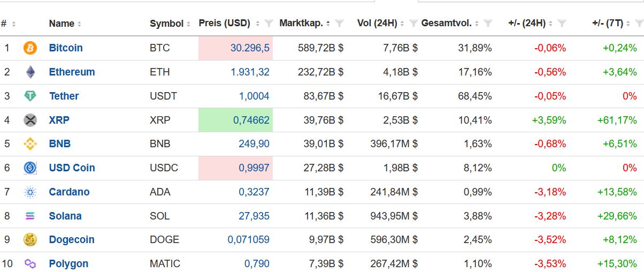Sort by the rank number column

tap(4, 24)
